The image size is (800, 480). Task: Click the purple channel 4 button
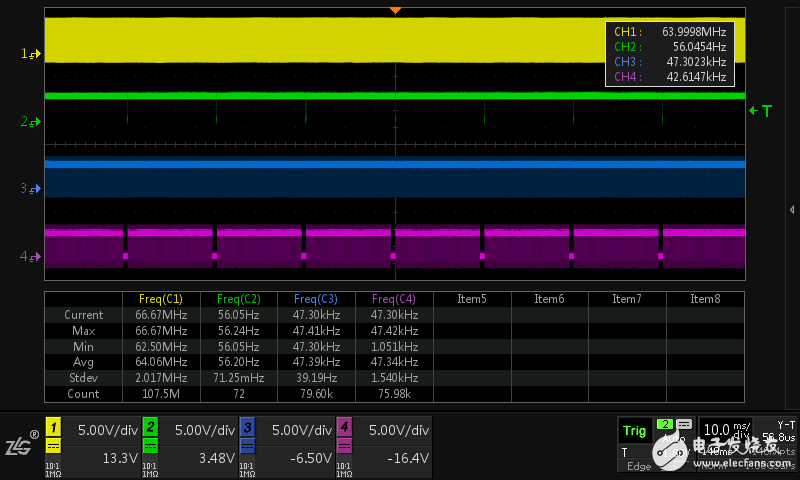pyautogui.click(x=344, y=427)
